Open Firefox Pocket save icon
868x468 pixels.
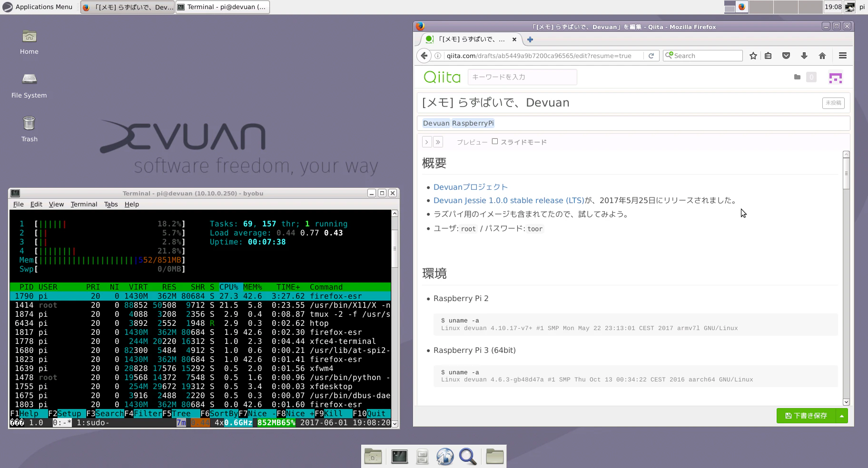(786, 56)
